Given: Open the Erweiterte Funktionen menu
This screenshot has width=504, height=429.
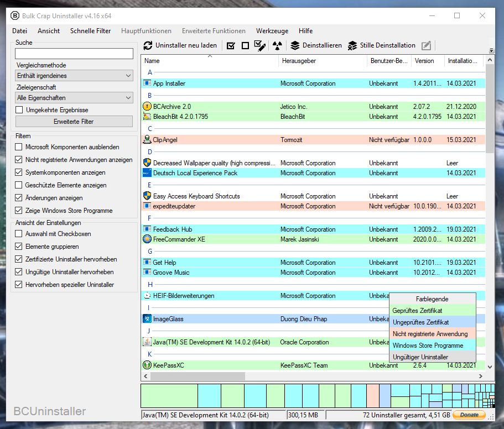Looking at the screenshot, I should point(214,31).
